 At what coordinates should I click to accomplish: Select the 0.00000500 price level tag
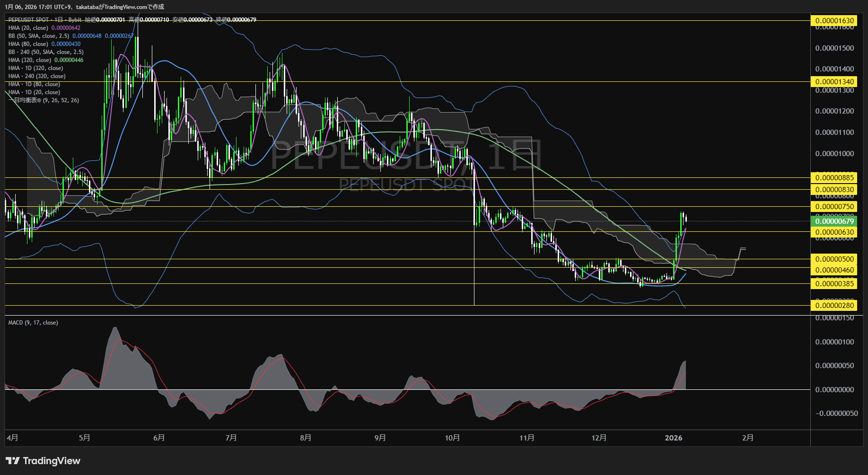[x=834, y=259]
